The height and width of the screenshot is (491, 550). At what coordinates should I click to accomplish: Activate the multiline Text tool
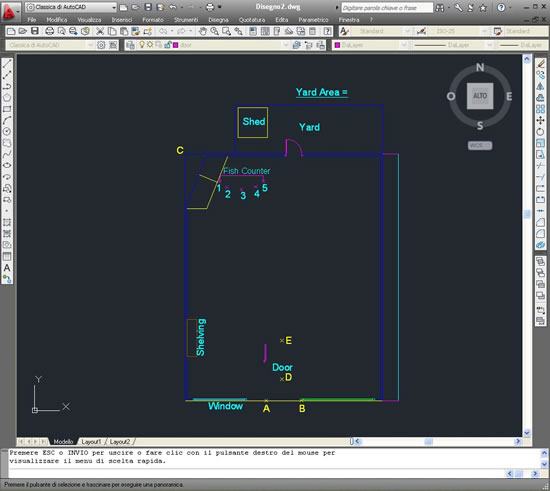pos(7,268)
